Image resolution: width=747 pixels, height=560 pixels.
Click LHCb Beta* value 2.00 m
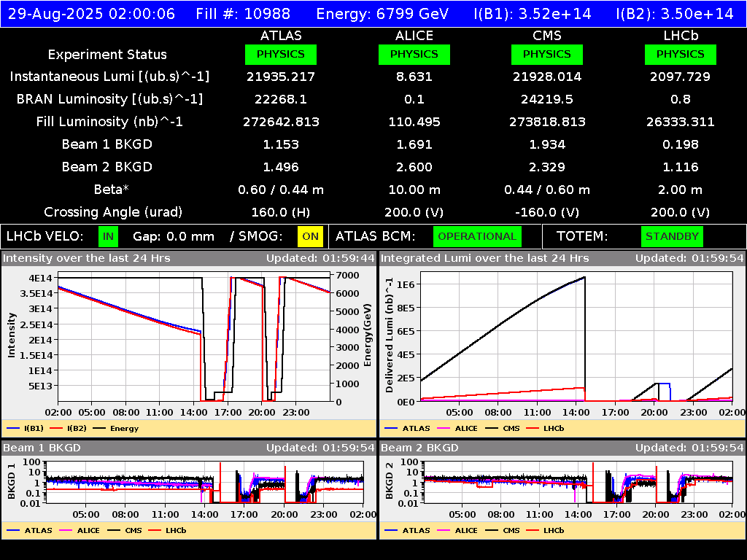(x=681, y=190)
